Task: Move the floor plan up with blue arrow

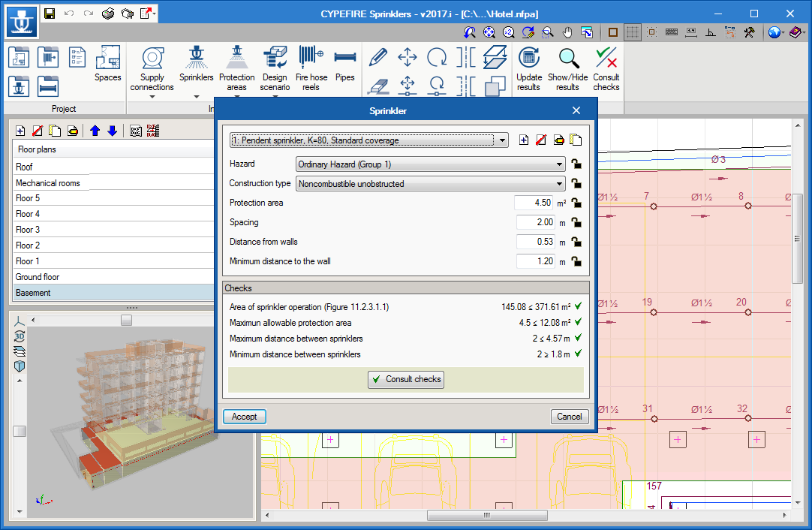Action: (x=95, y=131)
